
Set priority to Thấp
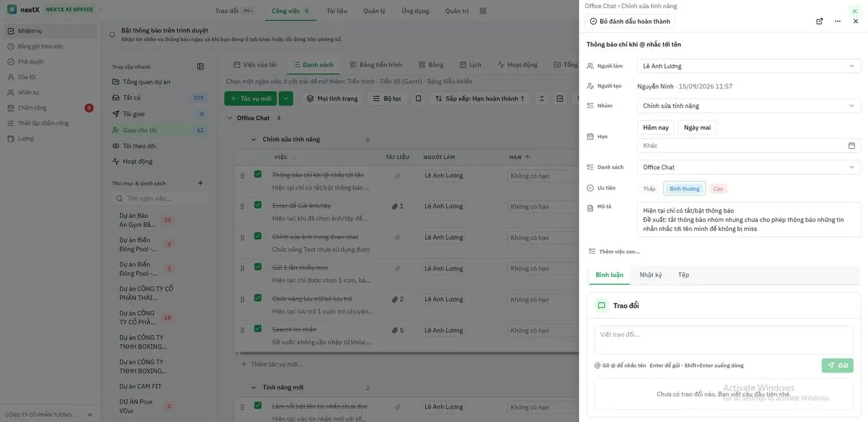point(649,189)
